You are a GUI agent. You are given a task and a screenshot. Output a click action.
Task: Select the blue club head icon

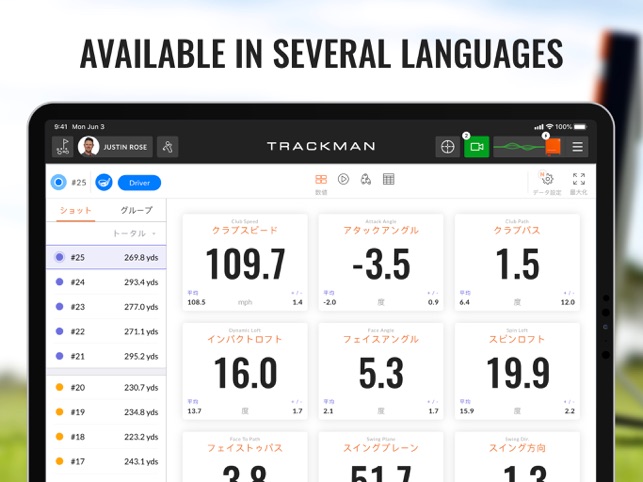tap(104, 182)
